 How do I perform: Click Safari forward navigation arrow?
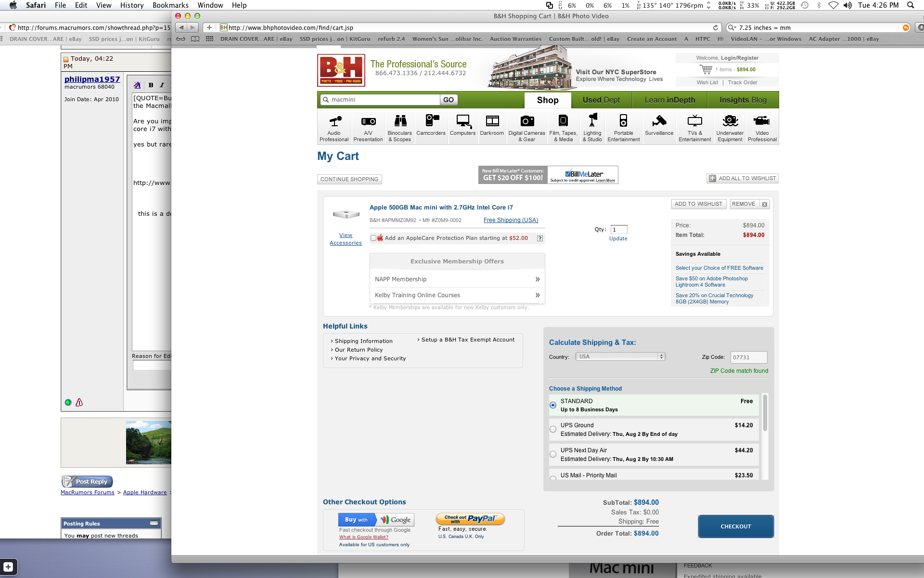pyautogui.click(x=192, y=27)
